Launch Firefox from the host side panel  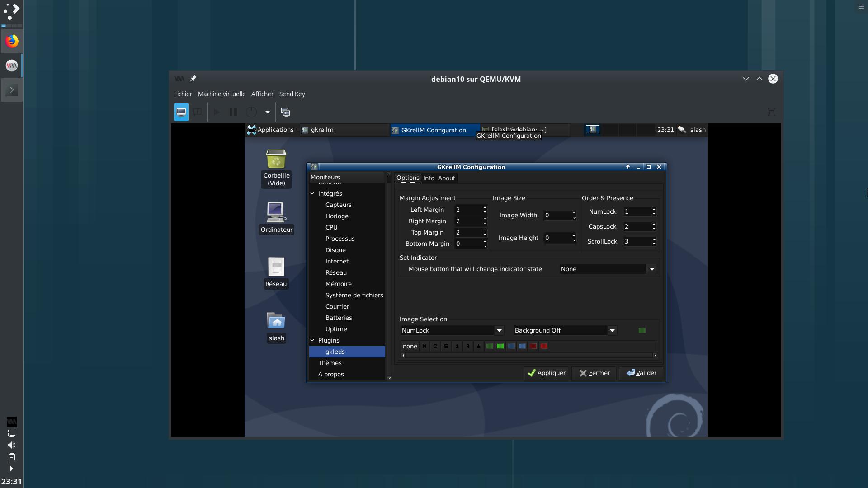(x=12, y=41)
